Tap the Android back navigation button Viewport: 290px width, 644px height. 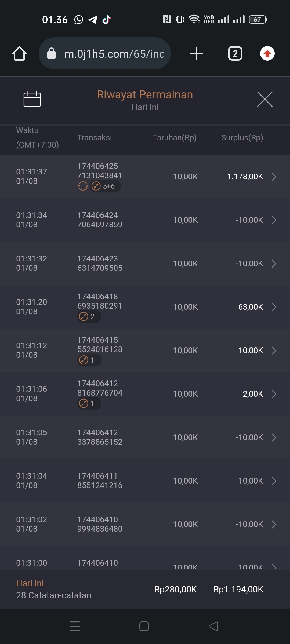coord(213,626)
